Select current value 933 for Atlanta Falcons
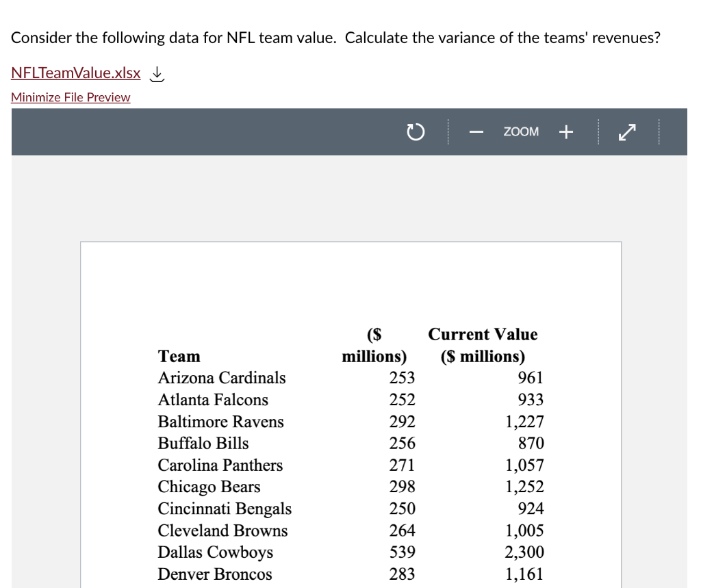Viewport: 701px width, 588px height. (x=531, y=400)
